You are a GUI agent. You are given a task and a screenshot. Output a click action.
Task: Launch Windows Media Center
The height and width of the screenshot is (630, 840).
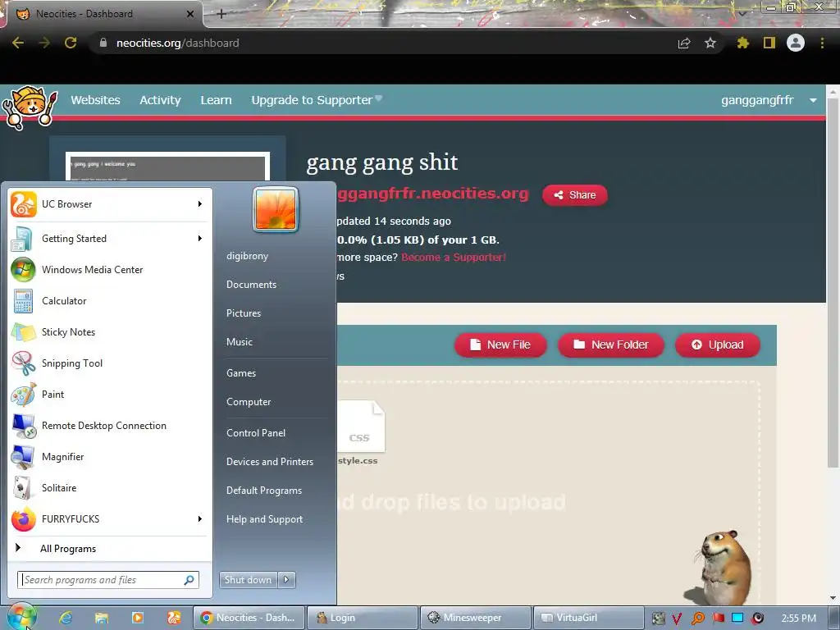coord(108,269)
